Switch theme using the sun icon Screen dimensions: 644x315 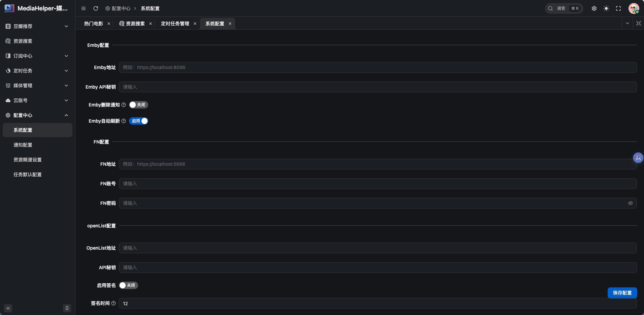click(606, 8)
